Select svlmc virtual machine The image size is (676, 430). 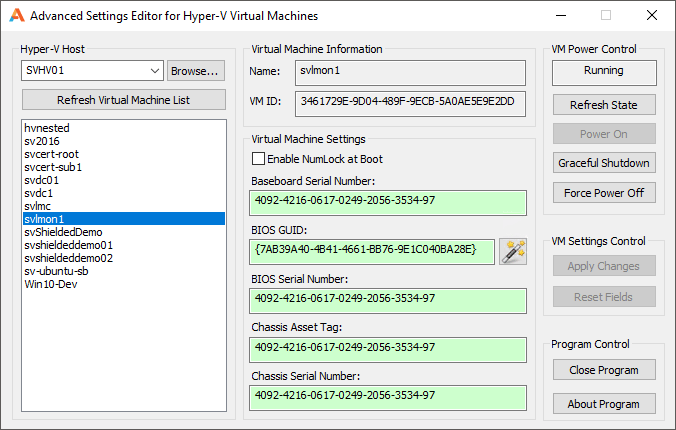tap(124, 206)
